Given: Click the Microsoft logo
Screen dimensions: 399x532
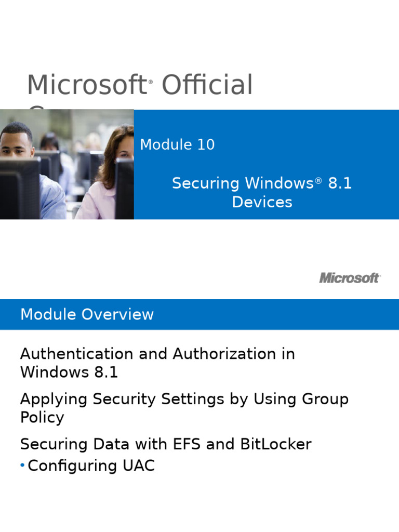Looking at the screenshot, I should click(x=350, y=278).
